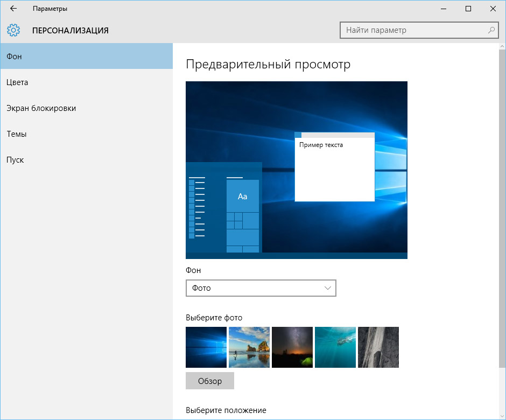Click the Aa tile in the preview
This screenshot has height=420, width=506.
[243, 196]
